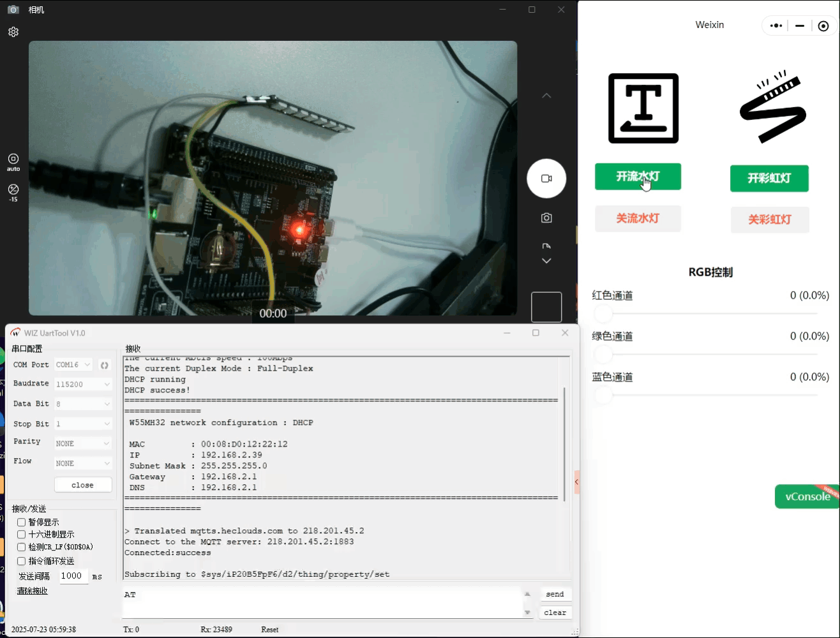Screen dimensions: 840x638
Task: Click the clear button in UartTool
Action: (555, 612)
